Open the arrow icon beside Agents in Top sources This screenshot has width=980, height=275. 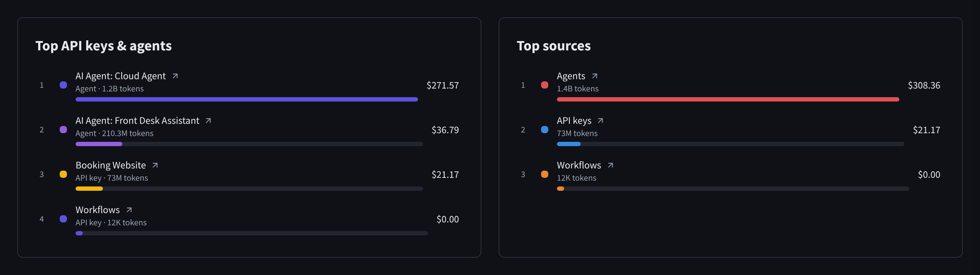[595, 76]
